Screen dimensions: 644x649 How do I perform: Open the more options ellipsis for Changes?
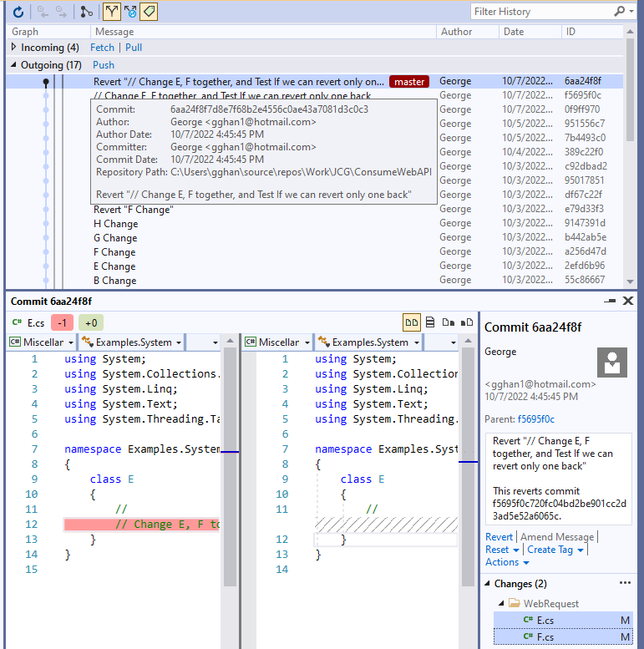(x=625, y=583)
